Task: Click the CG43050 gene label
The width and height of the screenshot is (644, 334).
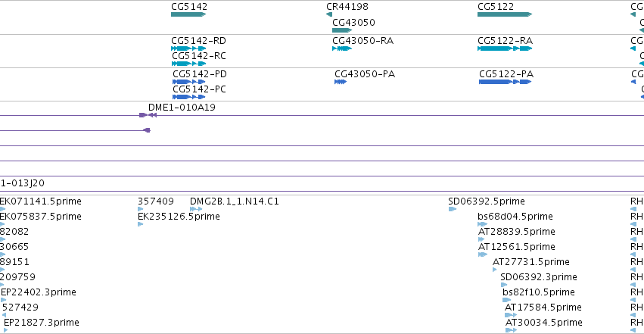Action: pyautogui.click(x=353, y=23)
